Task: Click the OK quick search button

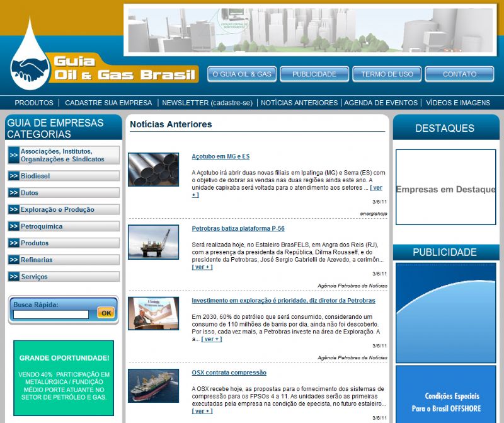Action: click(106, 313)
